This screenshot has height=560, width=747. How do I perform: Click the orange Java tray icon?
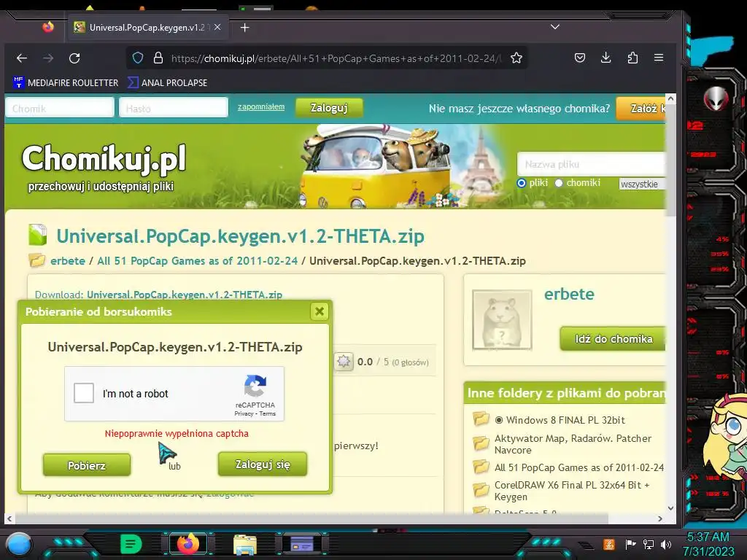[608, 544]
